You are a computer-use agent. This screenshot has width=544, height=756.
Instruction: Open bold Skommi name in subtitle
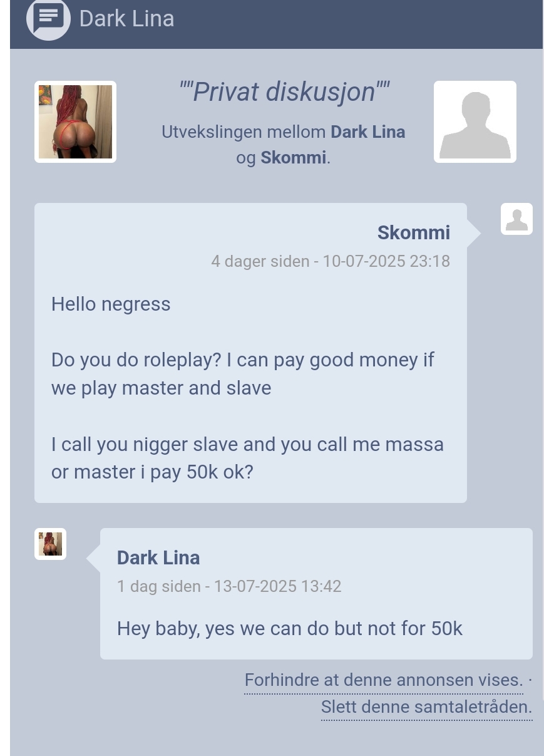point(293,157)
